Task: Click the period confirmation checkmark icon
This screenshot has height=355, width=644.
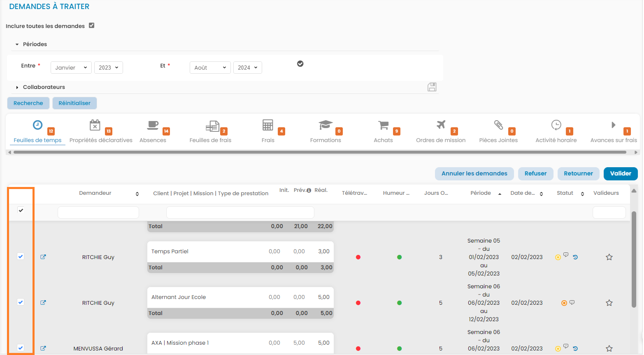Action: tap(300, 63)
